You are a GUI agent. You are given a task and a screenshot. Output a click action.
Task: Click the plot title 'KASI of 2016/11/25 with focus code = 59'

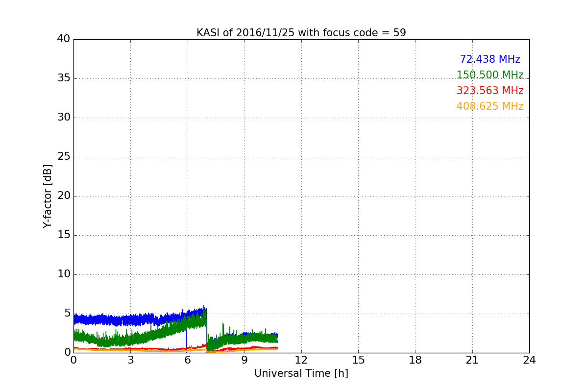coord(301,33)
